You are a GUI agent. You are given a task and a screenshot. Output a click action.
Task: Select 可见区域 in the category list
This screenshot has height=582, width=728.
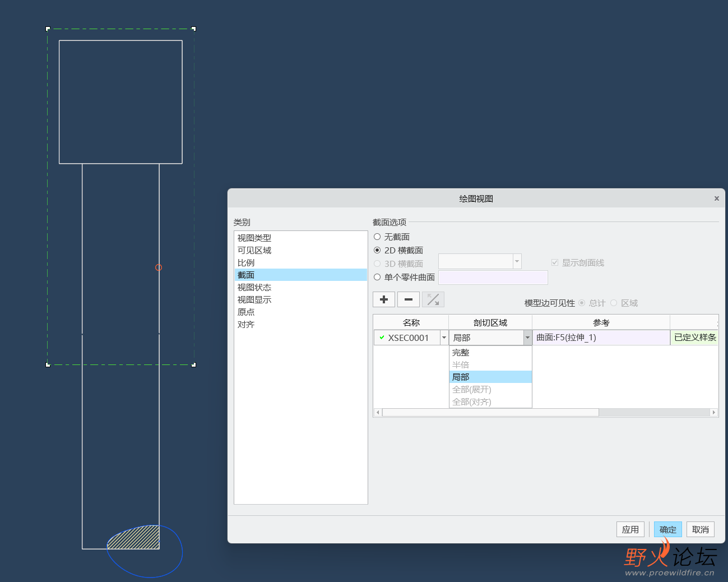[300, 250]
